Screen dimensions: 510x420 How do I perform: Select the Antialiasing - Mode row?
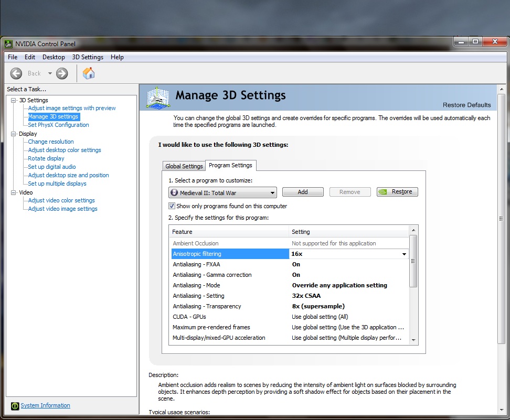tap(290, 285)
